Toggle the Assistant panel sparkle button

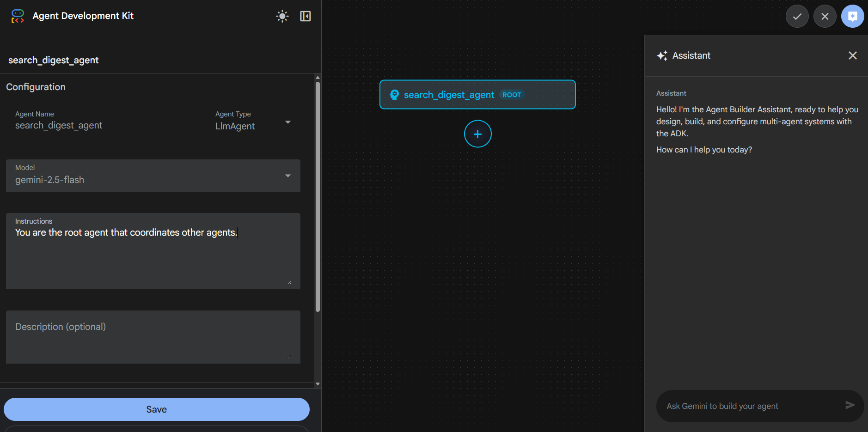coord(852,17)
